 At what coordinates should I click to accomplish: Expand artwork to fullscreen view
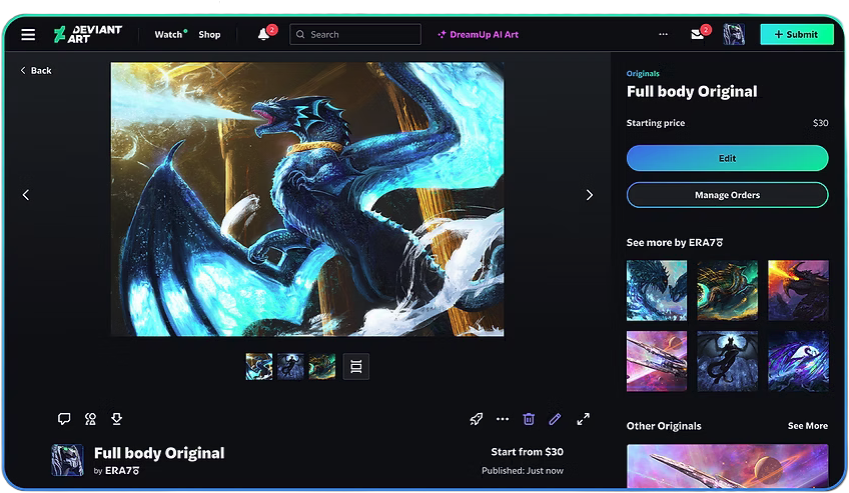[x=583, y=419]
